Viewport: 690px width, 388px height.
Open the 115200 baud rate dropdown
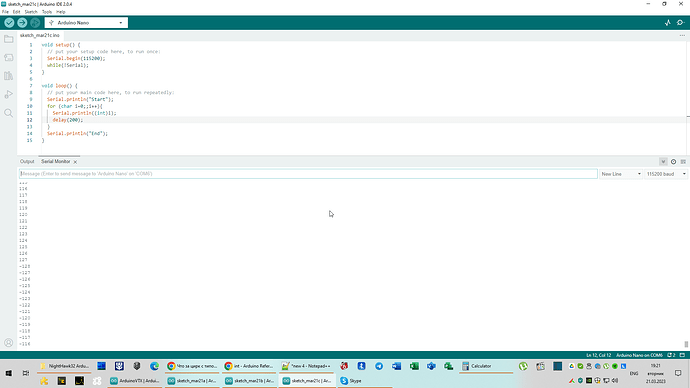[666, 174]
